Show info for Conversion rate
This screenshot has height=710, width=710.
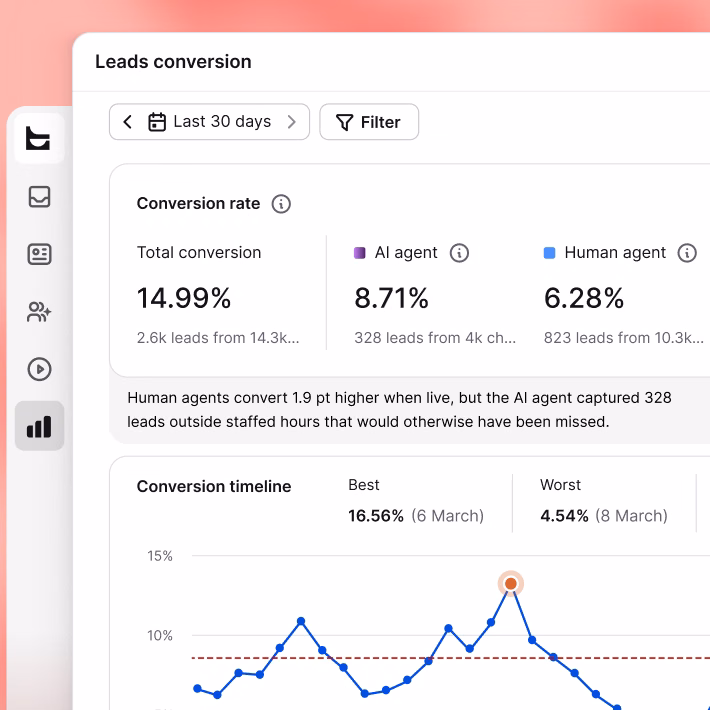coord(281,204)
